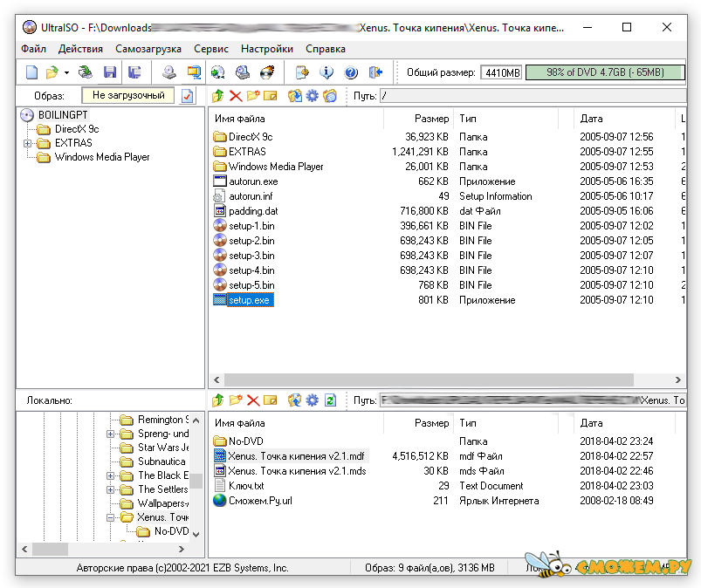
Task: Click the 4410MB total size field
Action: (x=501, y=72)
